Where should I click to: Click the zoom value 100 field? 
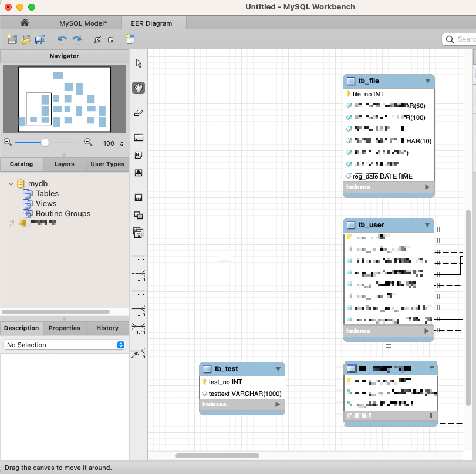tap(109, 143)
